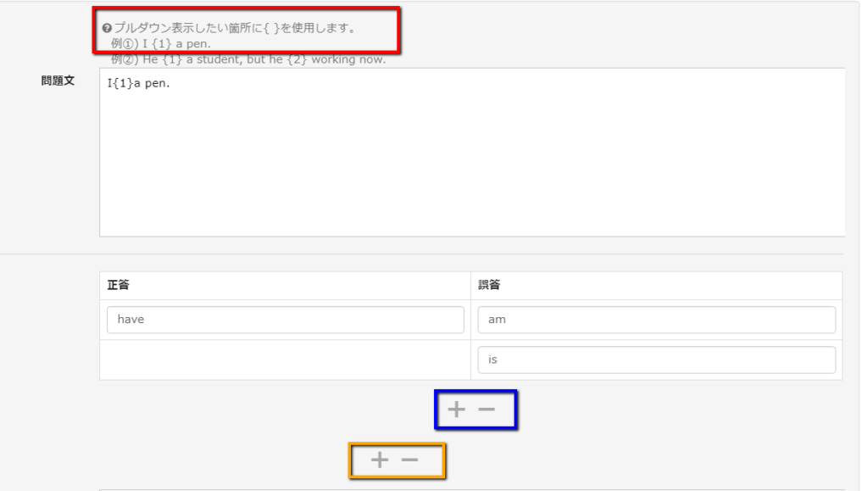The height and width of the screenshot is (491, 868).
Task: Click the minus icon in the blue box
Action: [x=486, y=410]
